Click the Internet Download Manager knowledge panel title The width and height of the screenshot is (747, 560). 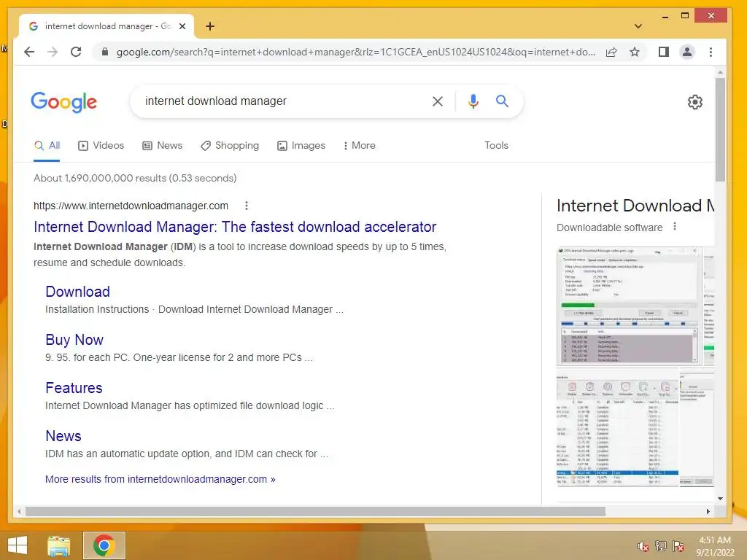635,206
